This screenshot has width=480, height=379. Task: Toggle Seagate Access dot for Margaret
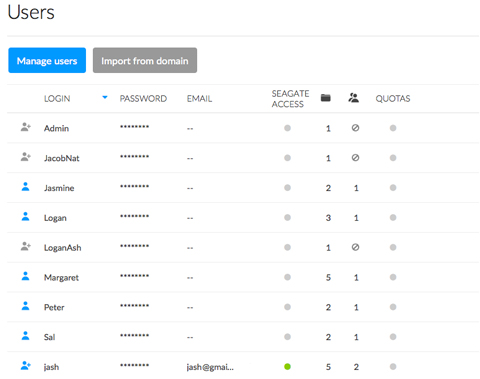[287, 277]
